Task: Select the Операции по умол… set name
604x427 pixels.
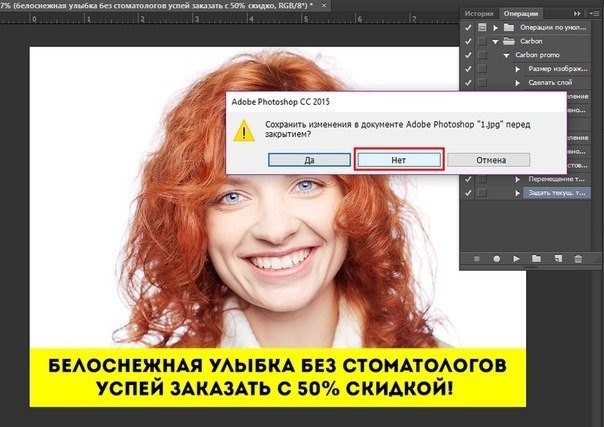Action: coord(553,27)
